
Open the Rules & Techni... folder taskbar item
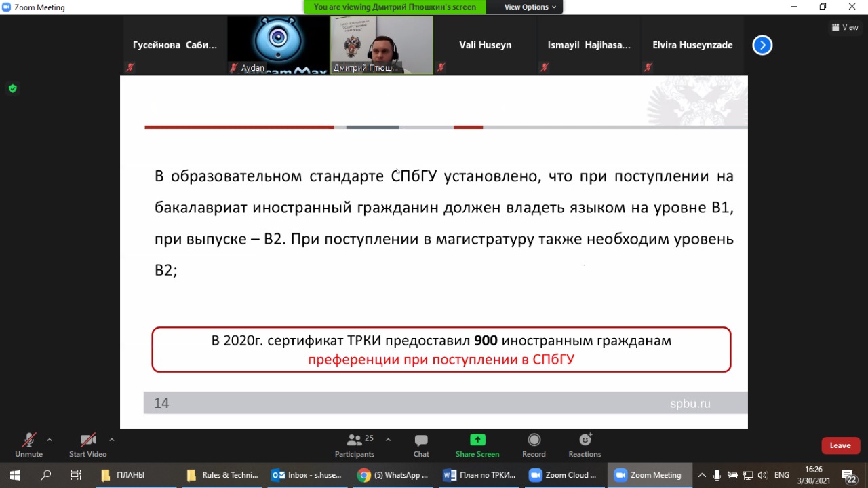pyautogui.click(x=222, y=475)
